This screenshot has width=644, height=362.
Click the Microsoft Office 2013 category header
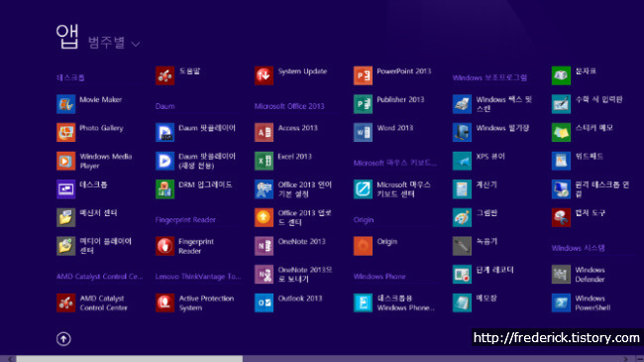click(x=289, y=106)
